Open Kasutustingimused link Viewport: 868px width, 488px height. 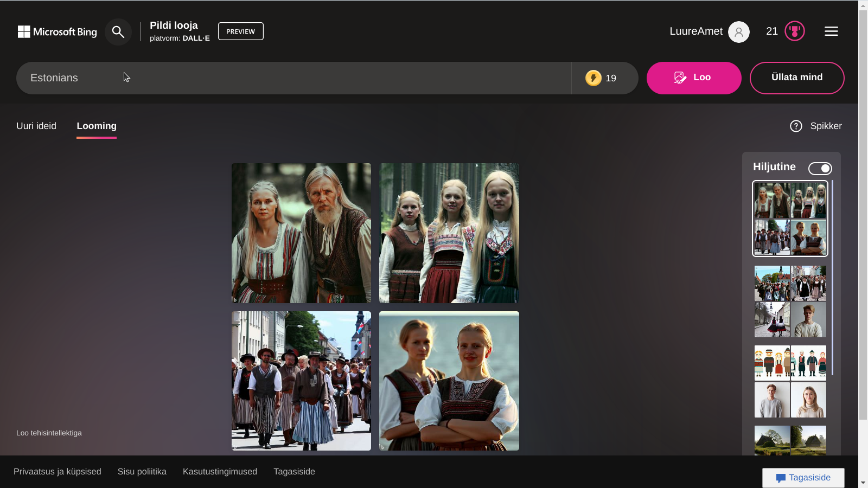click(x=220, y=472)
